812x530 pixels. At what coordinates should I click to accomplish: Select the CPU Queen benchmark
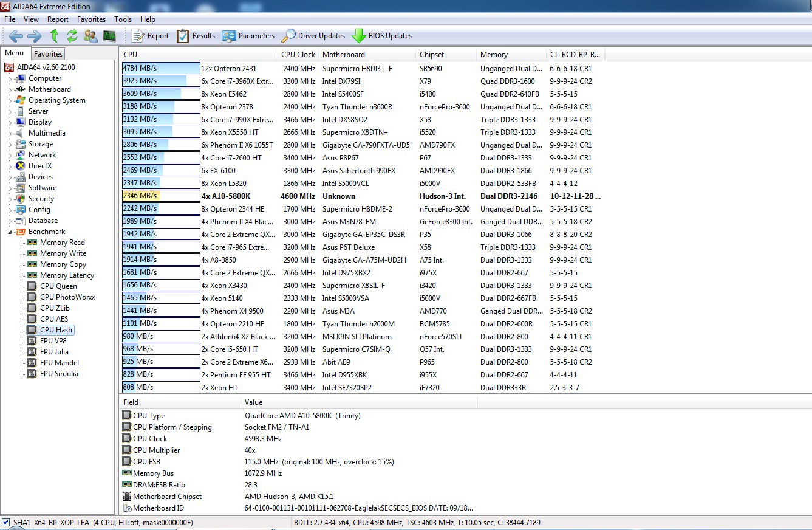52,286
